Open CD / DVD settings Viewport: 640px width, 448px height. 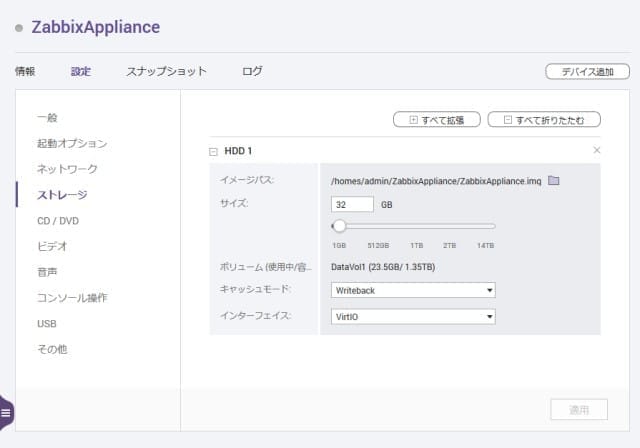click(58, 221)
